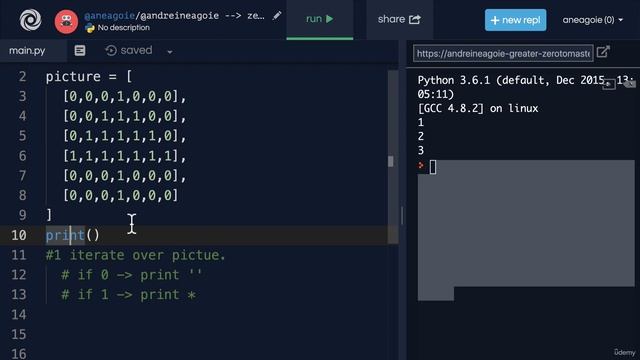Click the saved history icon
The image size is (640, 360).
click(111, 51)
